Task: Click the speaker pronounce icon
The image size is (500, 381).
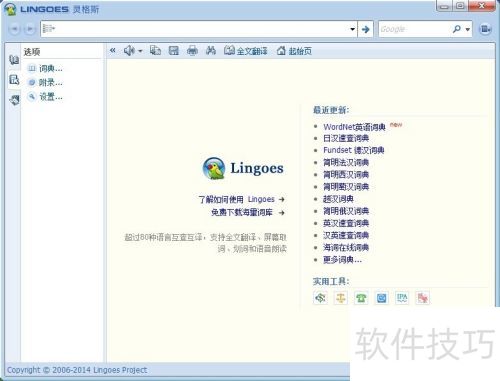Action: point(129,51)
